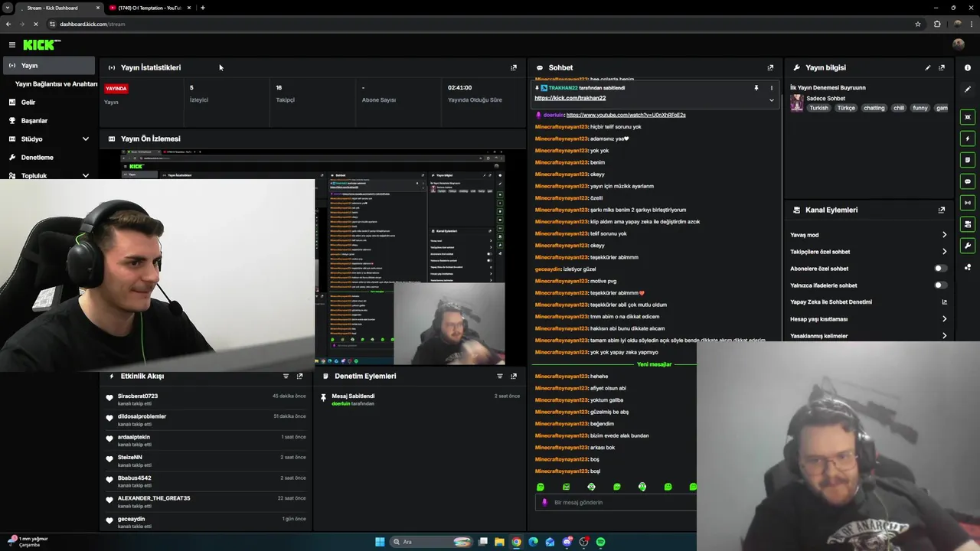Filter the Denetim Eylemleri list
The image size is (980, 551).
pos(500,377)
